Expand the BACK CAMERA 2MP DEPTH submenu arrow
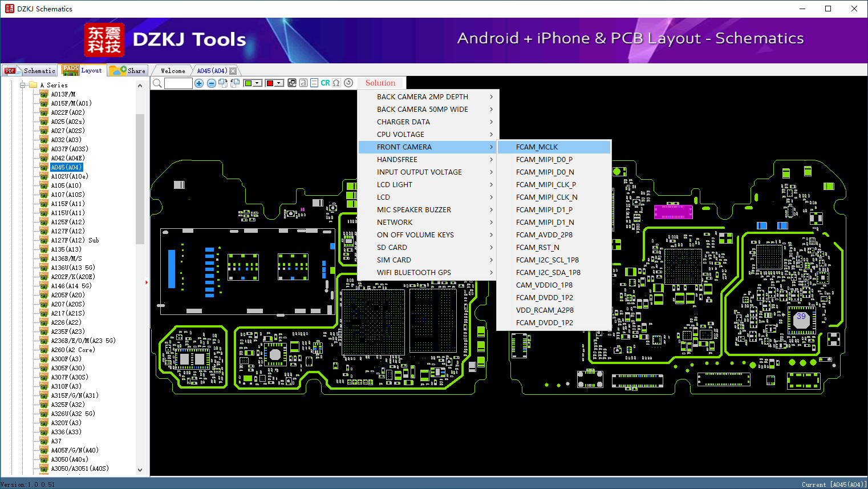 (491, 97)
